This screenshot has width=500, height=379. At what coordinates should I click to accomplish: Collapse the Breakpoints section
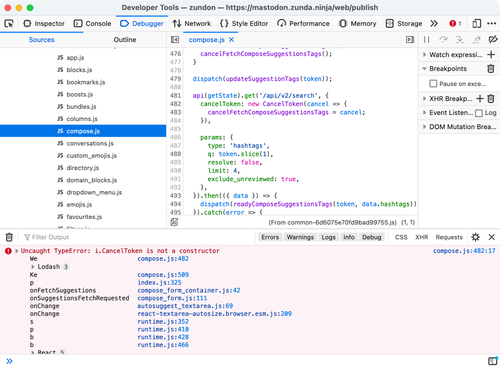(424, 69)
